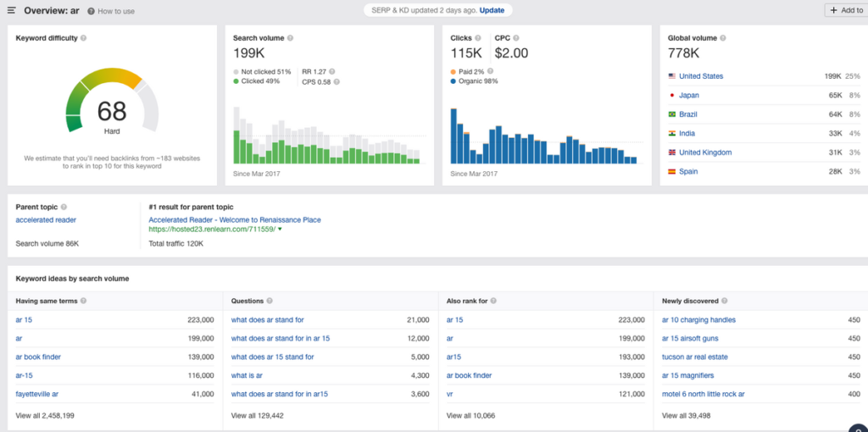Open fayetteville ar keyword
The width and height of the screenshot is (868, 432).
tap(37, 395)
